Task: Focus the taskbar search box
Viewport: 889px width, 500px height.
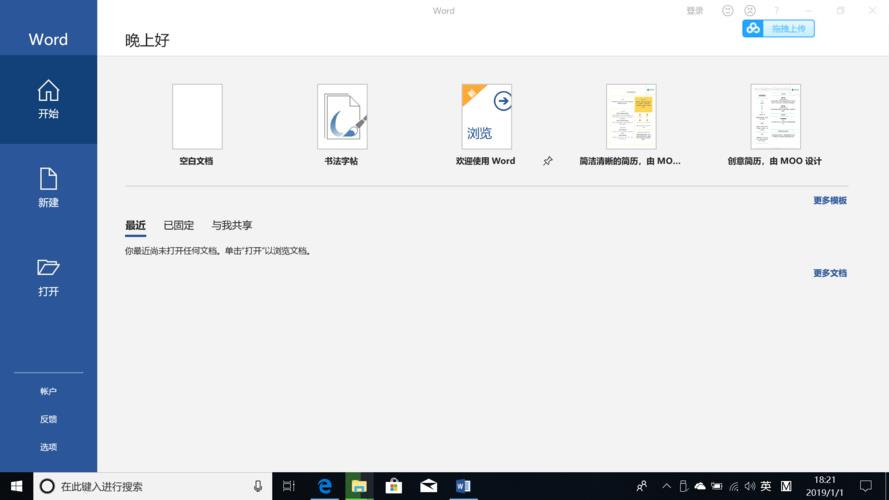Action: 153,486
